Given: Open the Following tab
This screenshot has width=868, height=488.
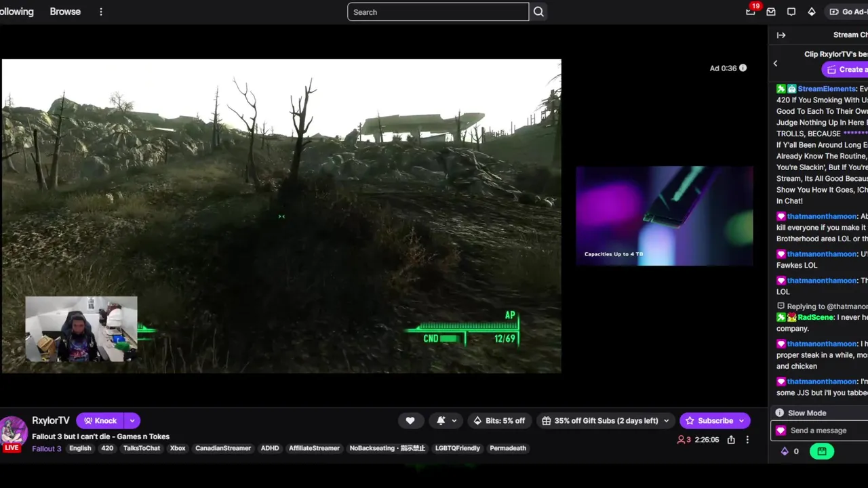Looking at the screenshot, I should pos(16,12).
